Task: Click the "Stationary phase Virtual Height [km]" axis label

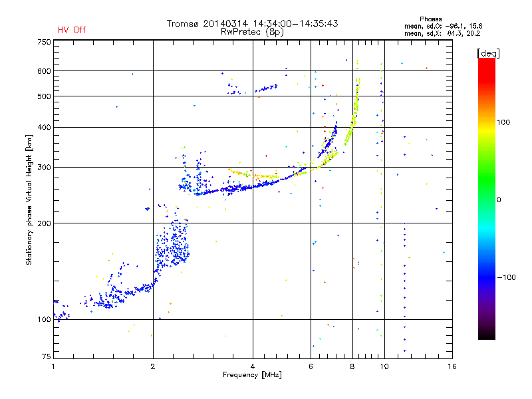Action: click(29, 199)
